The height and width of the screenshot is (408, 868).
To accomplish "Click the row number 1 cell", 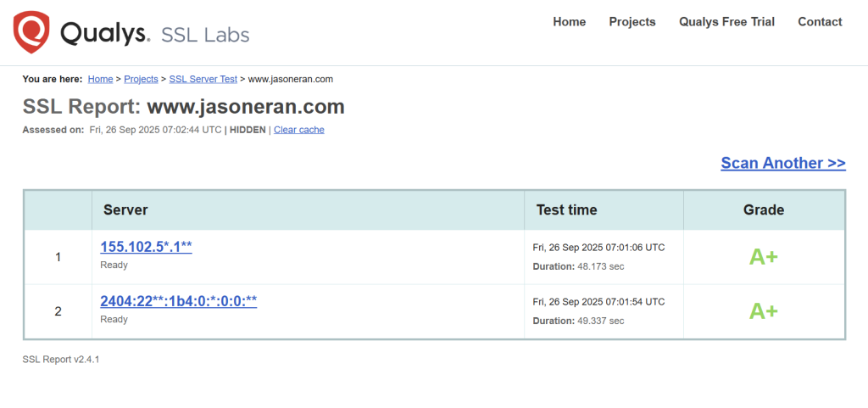I will point(58,257).
